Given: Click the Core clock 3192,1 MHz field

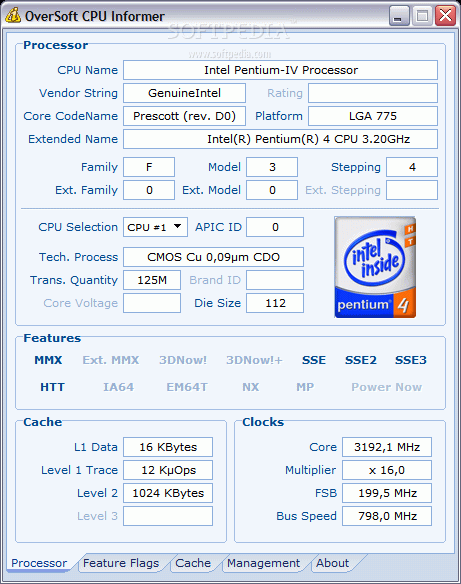Looking at the screenshot, I should (x=387, y=447).
